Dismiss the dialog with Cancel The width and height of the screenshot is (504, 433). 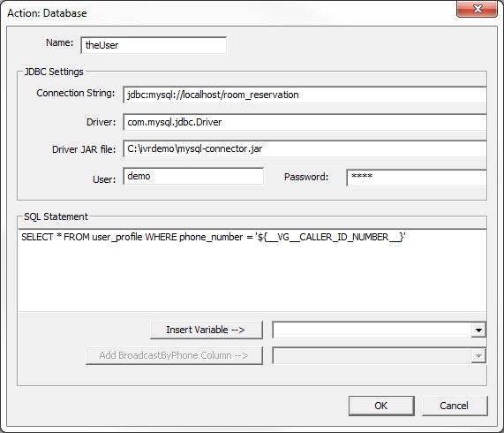(x=455, y=406)
